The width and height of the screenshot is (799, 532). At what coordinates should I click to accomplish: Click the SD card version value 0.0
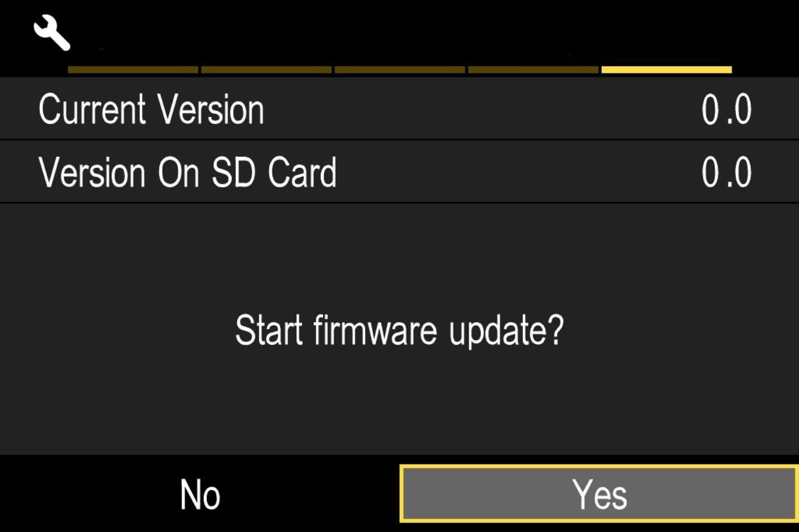(x=726, y=172)
